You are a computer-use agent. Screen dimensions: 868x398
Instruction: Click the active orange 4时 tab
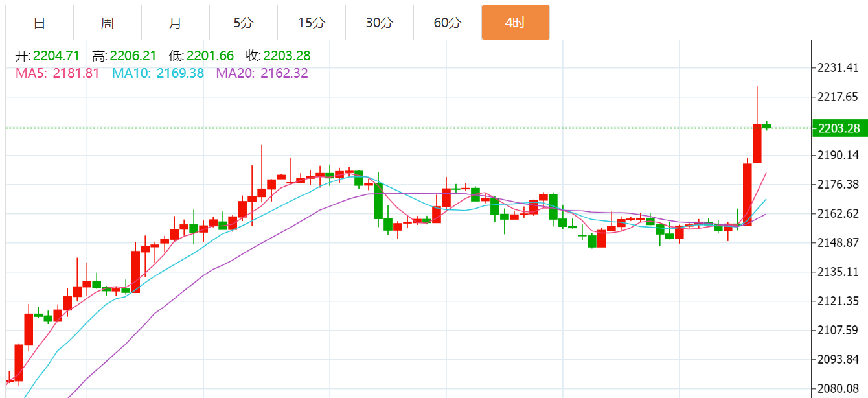[x=516, y=23]
